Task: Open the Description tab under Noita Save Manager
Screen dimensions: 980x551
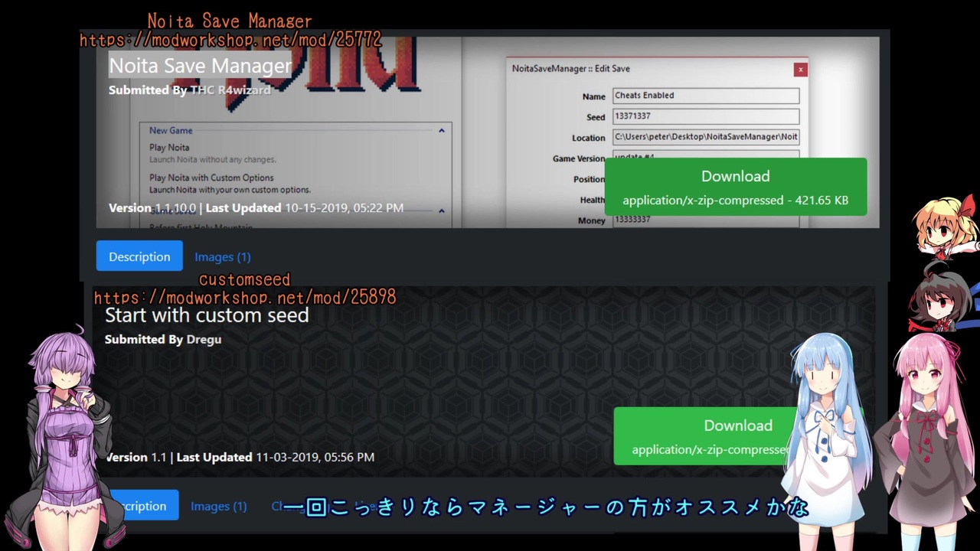Action: (139, 256)
